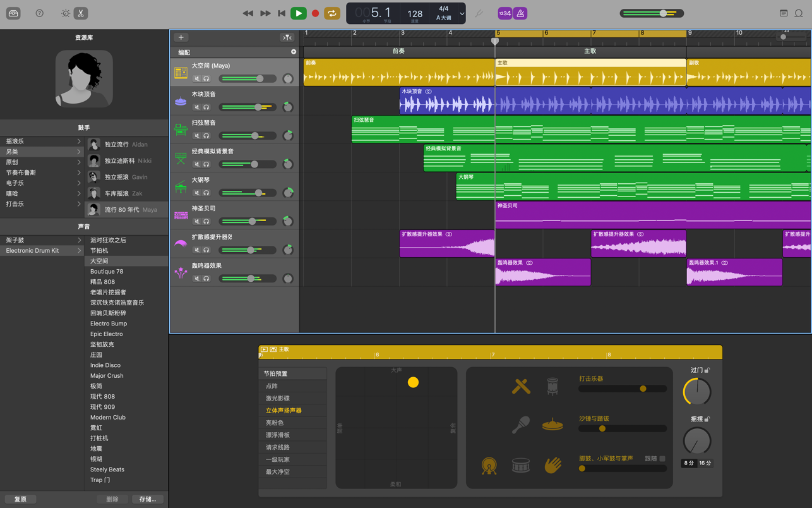
Task: Toggle the metronome button
Action: pos(520,13)
